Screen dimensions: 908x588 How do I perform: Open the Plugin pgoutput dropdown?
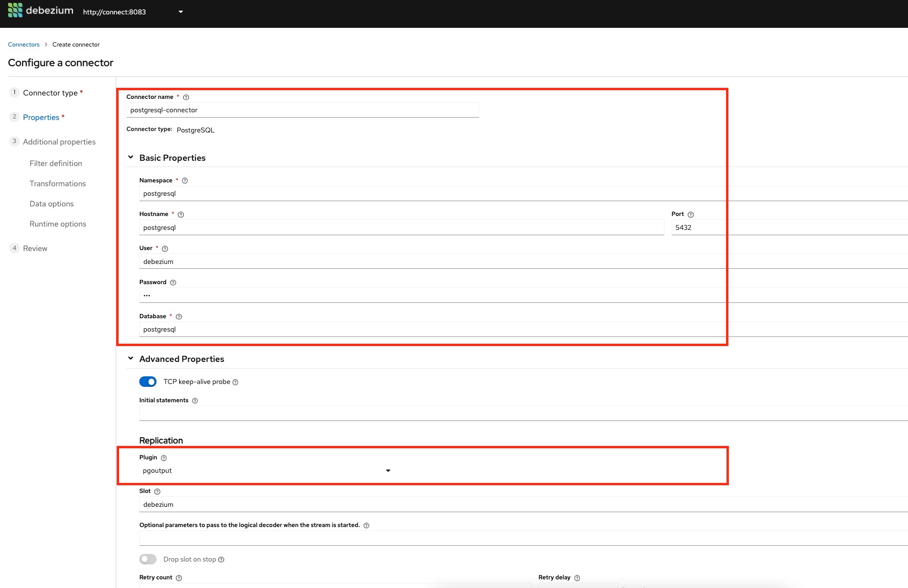pyautogui.click(x=266, y=470)
